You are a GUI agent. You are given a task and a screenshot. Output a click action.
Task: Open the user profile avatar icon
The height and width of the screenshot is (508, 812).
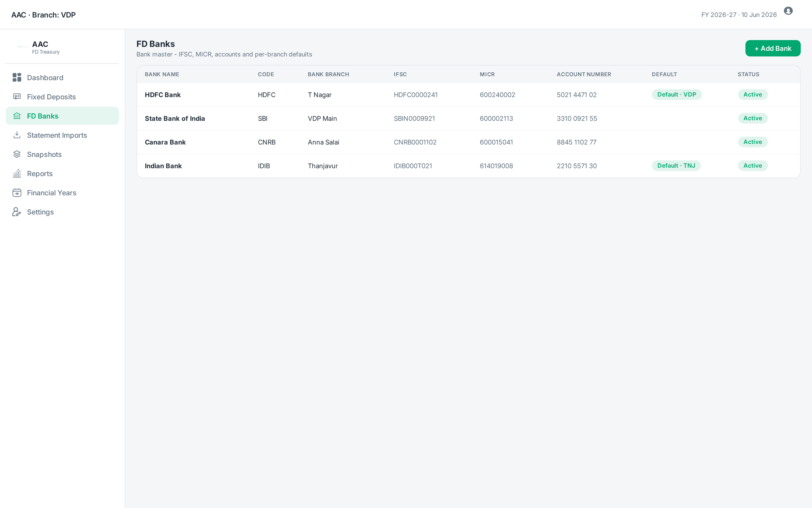(x=788, y=11)
